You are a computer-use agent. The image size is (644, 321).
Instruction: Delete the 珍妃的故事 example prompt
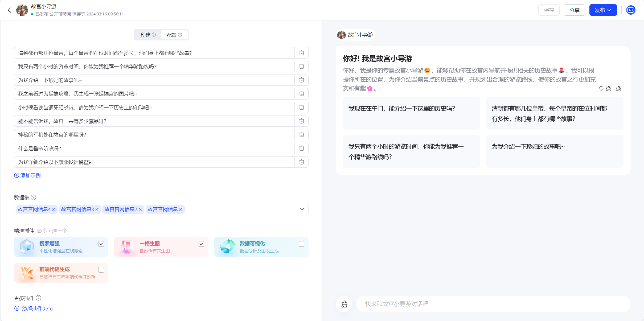point(301,80)
